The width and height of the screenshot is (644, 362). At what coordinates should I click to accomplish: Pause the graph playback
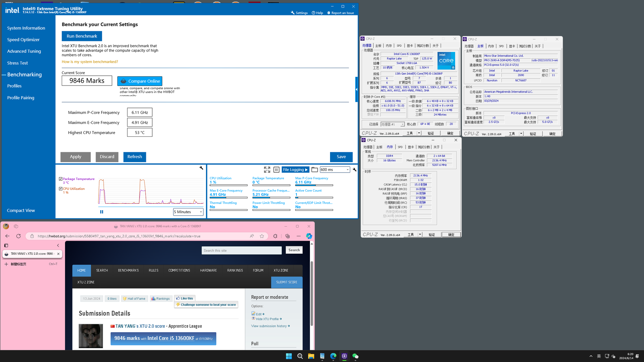click(x=102, y=212)
